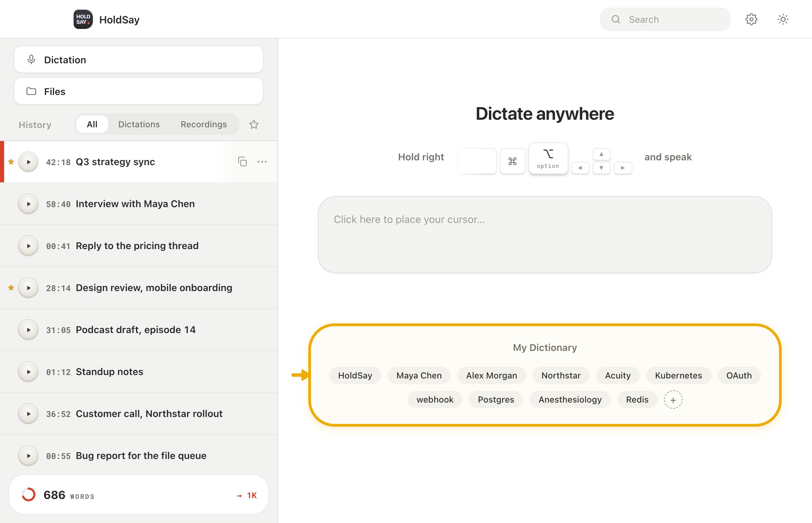Open the 'Standup notes' entry
This screenshot has width=812, height=523.
click(139, 372)
